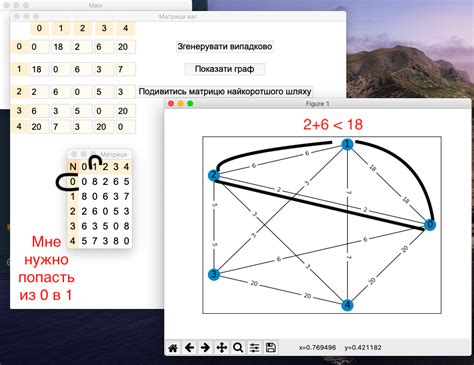474x365 pixels.
Task: Click graph node 4 at bottom
Action: [x=347, y=305]
